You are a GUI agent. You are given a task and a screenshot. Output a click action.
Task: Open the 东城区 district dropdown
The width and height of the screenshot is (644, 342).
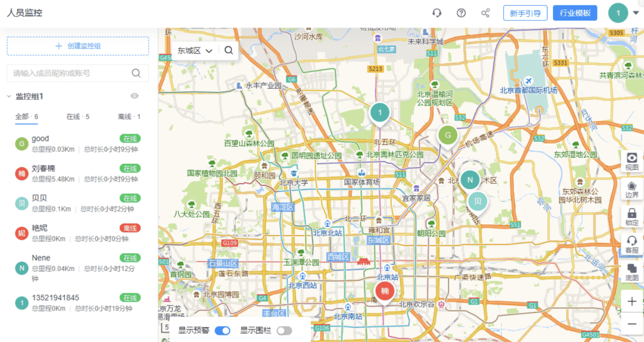pos(195,51)
